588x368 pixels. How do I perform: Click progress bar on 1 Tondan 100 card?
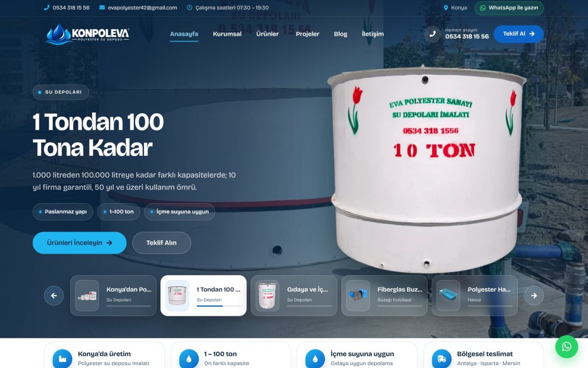pyautogui.click(x=219, y=306)
